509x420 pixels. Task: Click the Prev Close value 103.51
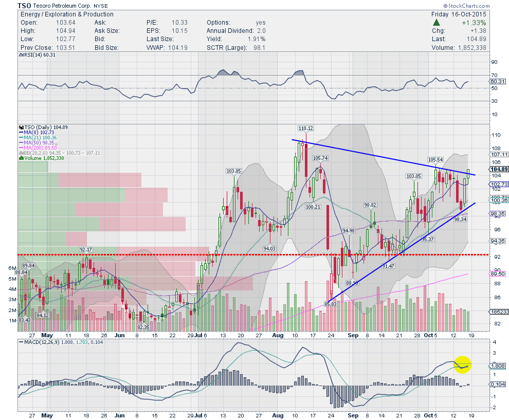(66, 48)
